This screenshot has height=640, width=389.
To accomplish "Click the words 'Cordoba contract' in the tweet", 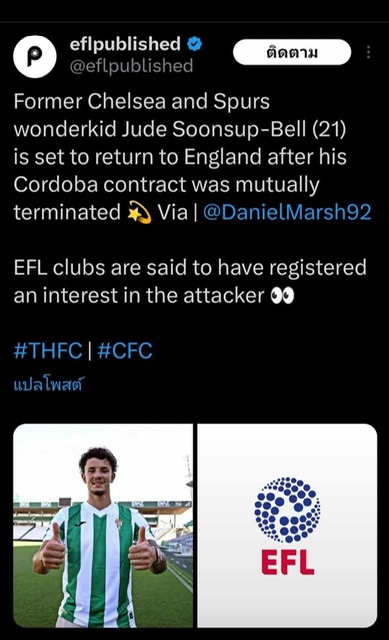I will (100, 184).
